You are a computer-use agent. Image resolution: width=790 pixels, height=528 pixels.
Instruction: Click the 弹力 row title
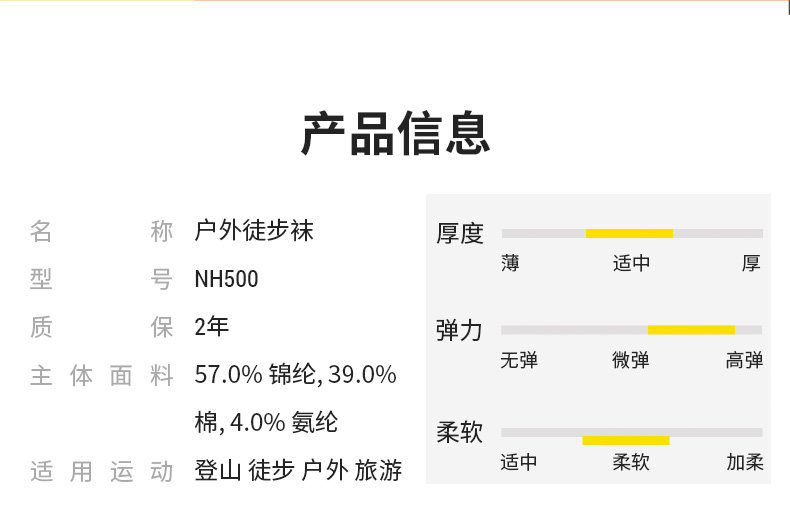[x=460, y=331]
